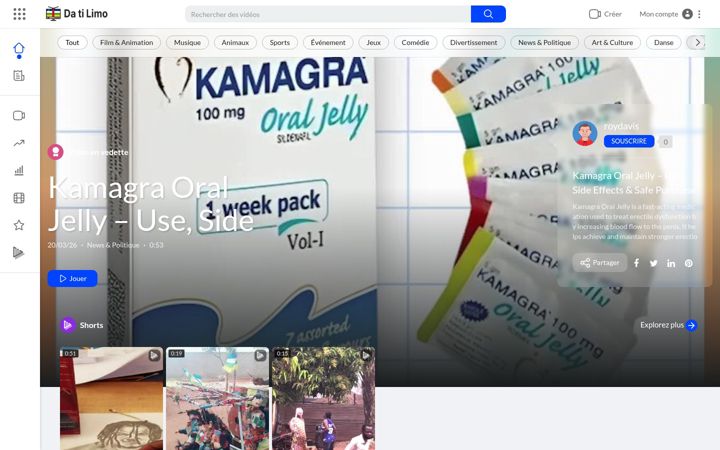The height and width of the screenshot is (450, 720).
Task: Open the 0:51 drawing short thumbnail
Action: point(112,399)
